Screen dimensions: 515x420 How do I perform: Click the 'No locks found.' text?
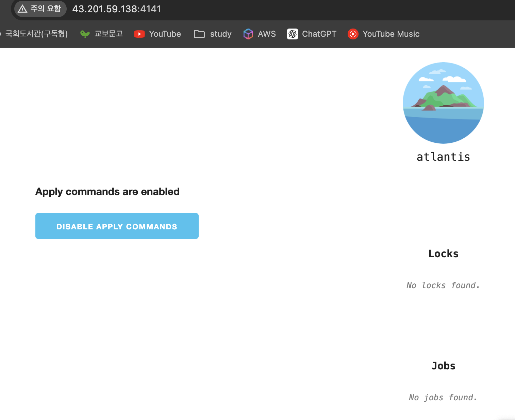pyautogui.click(x=443, y=285)
